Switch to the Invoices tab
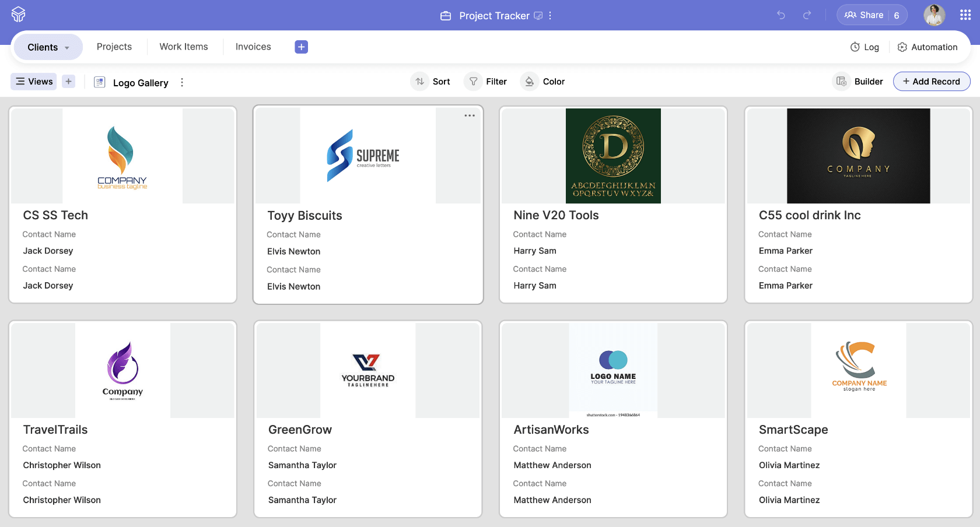The image size is (980, 527). (253, 47)
